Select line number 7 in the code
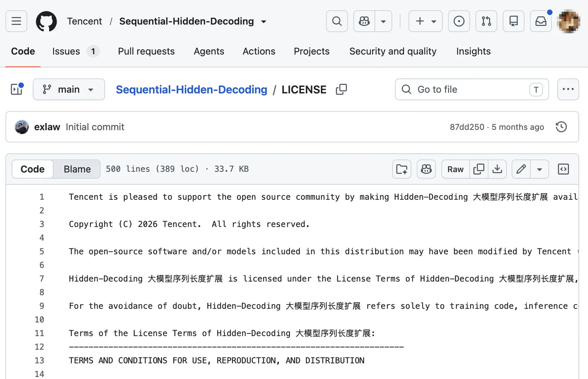Viewport: 588px width, 379px height. click(x=42, y=279)
